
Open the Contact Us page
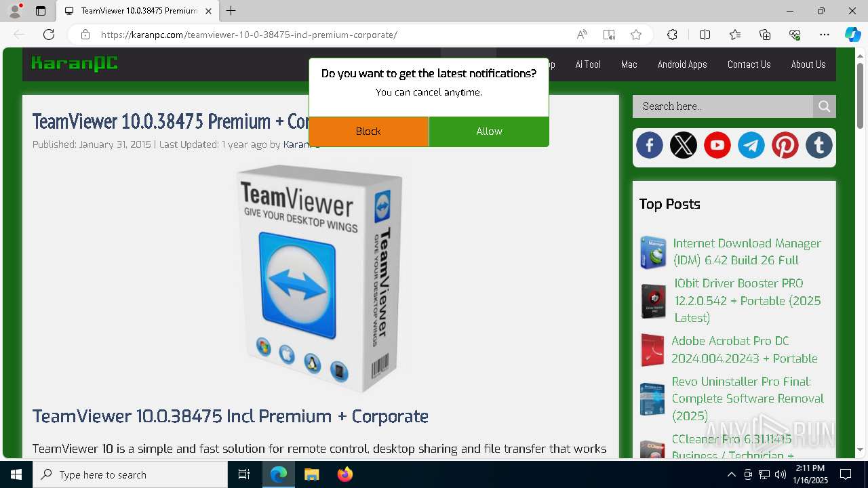[749, 64]
